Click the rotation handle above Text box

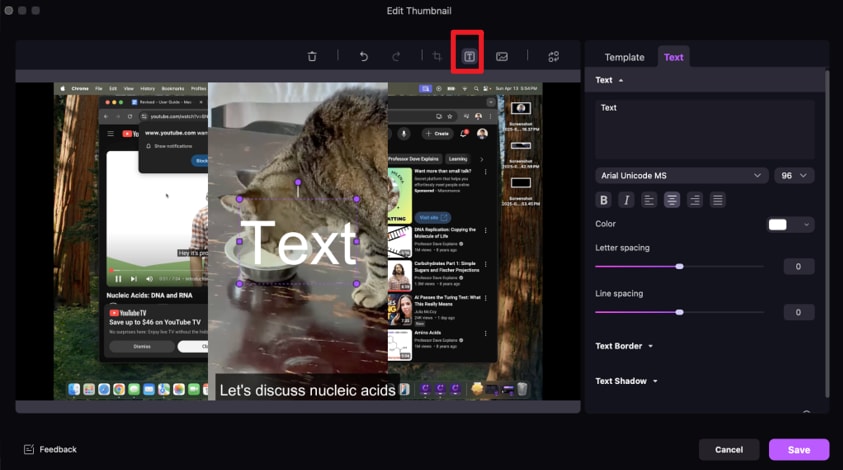click(298, 182)
